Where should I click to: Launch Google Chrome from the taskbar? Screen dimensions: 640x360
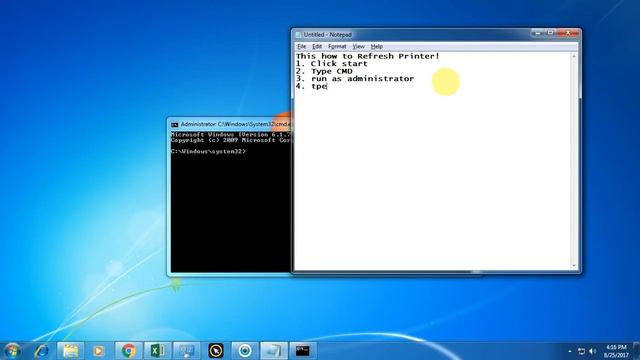pyautogui.click(x=129, y=351)
